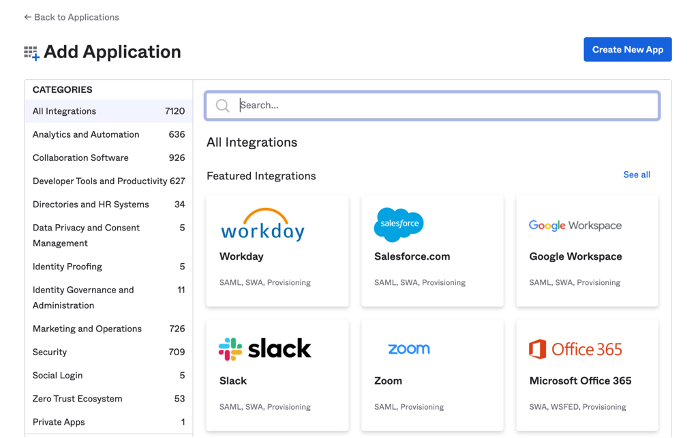
Task: Open the Slack app title
Action: [x=233, y=381]
